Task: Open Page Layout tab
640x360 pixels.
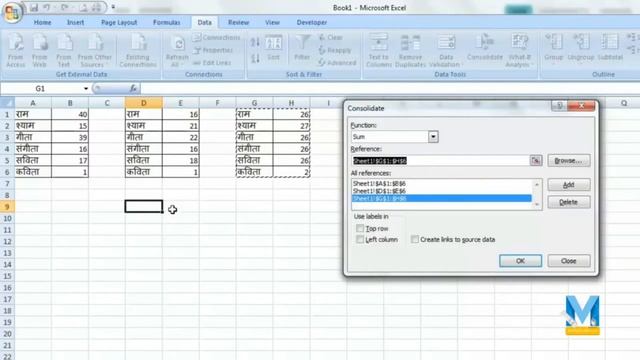Action: tap(119, 22)
